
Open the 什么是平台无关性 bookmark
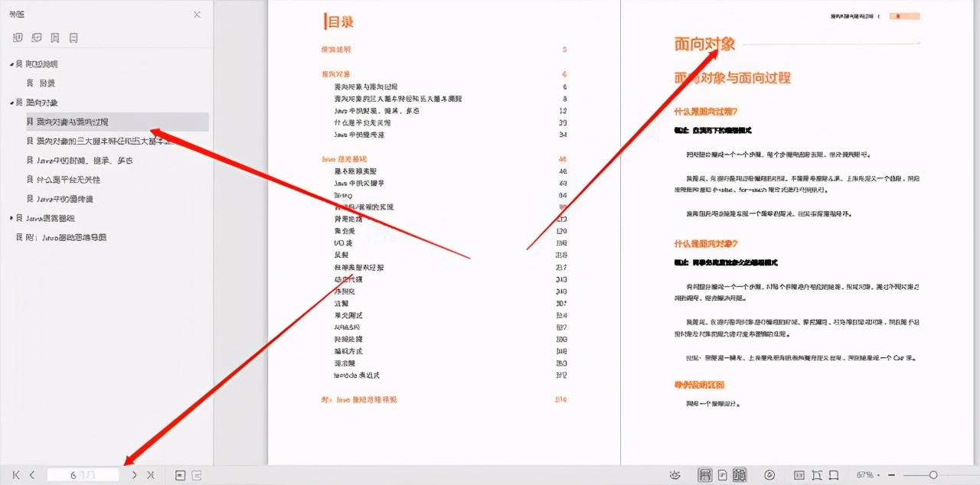[x=68, y=180]
